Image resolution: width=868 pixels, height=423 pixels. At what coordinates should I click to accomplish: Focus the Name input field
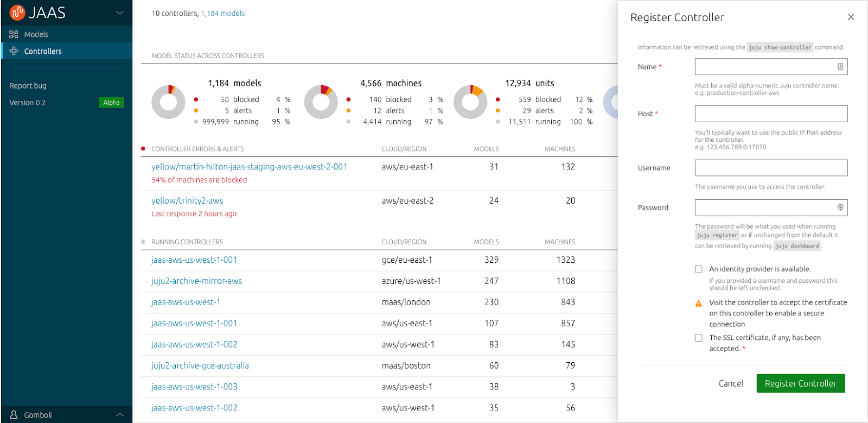coord(771,67)
